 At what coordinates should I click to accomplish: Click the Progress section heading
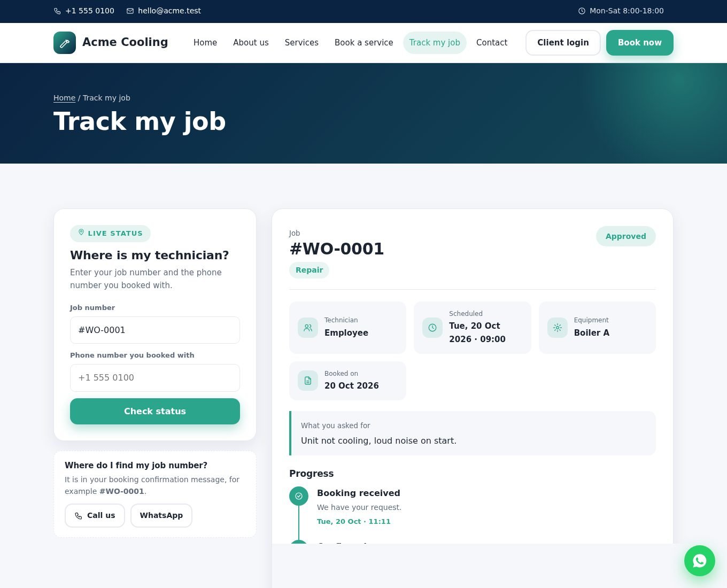[312, 474]
